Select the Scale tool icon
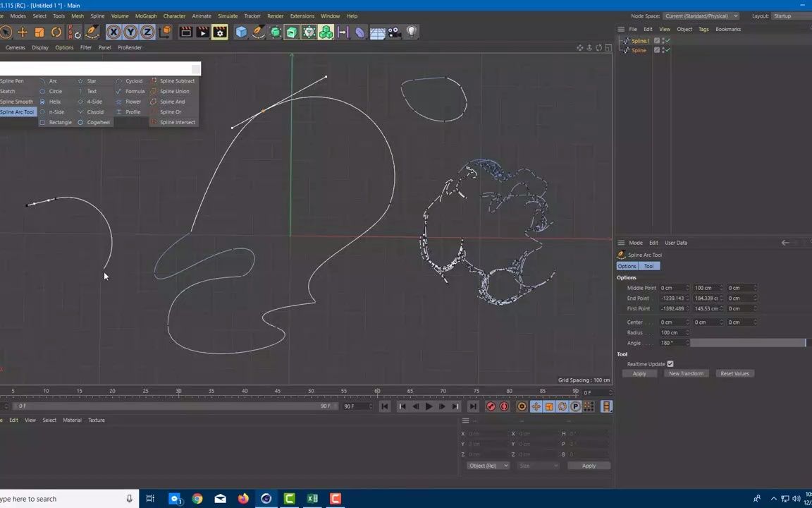 (39, 32)
